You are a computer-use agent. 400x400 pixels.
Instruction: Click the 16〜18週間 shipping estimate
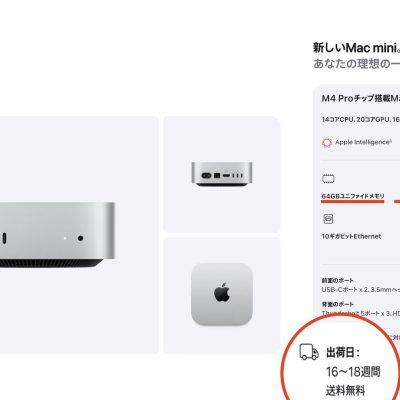(x=353, y=372)
